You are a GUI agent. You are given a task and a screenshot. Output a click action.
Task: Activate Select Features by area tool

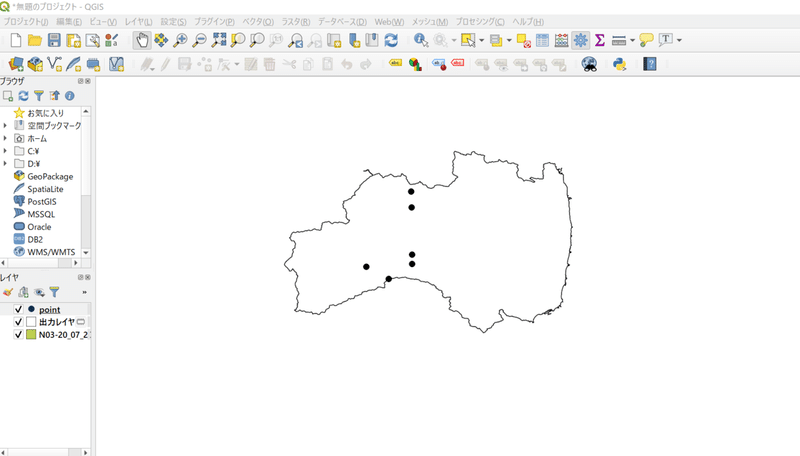click(x=468, y=40)
